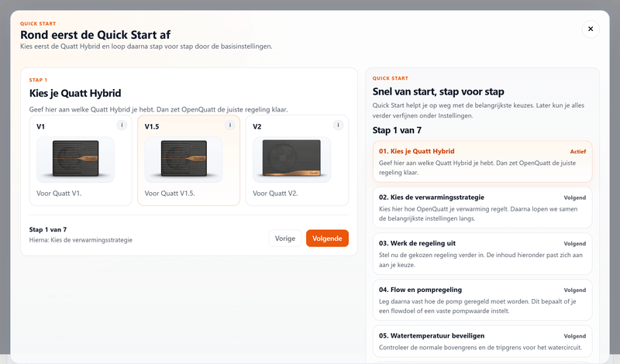Click the Vorige button

click(x=285, y=239)
